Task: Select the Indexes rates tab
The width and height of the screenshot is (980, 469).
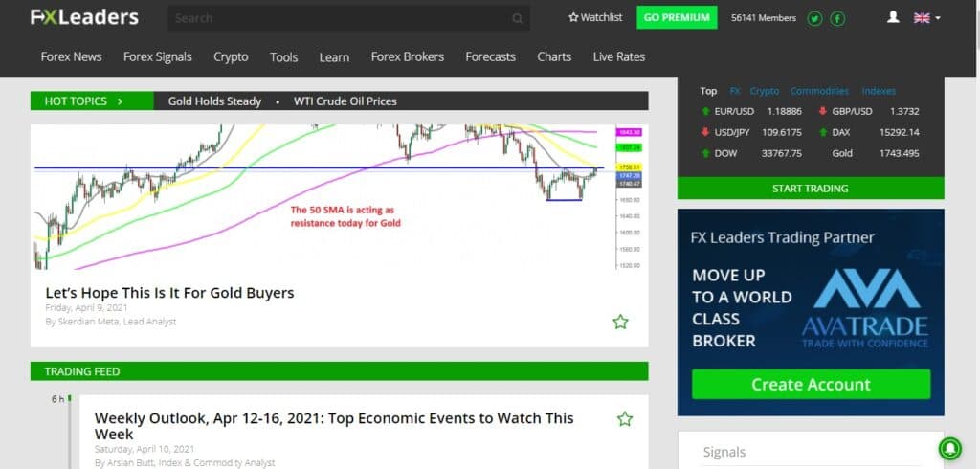Action: tap(879, 91)
